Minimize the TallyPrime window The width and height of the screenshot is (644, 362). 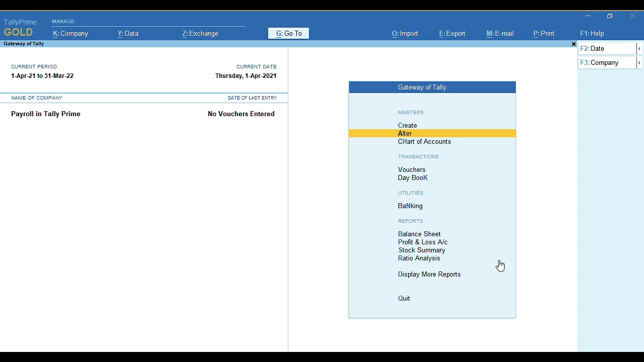(588, 16)
